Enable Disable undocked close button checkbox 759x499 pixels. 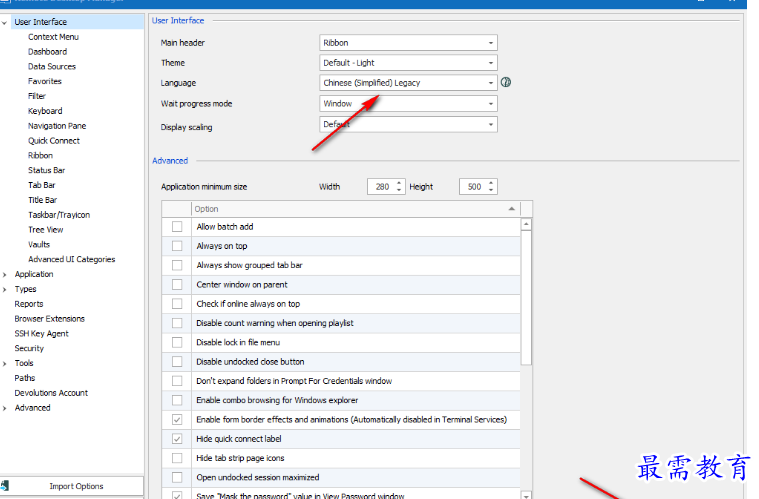pyautogui.click(x=177, y=362)
